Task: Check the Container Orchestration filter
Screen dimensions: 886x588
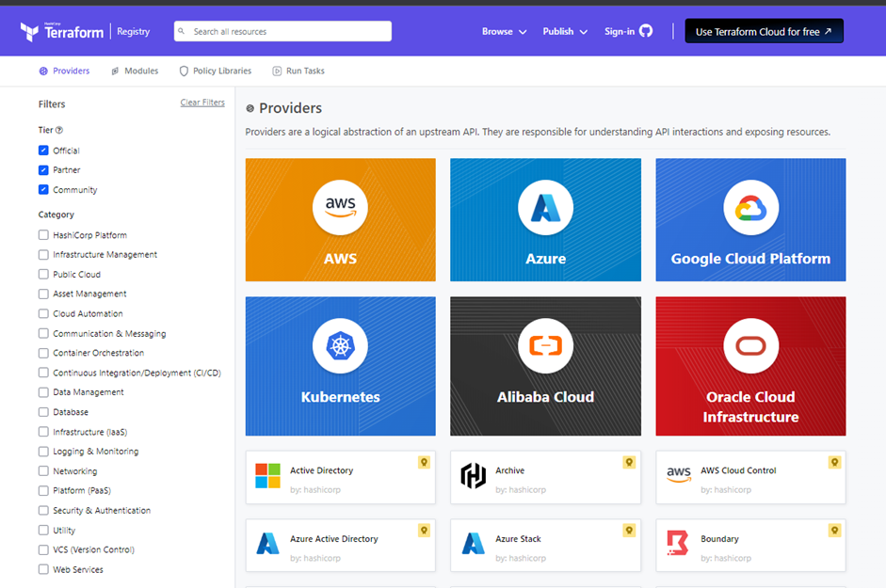Action: click(x=43, y=353)
